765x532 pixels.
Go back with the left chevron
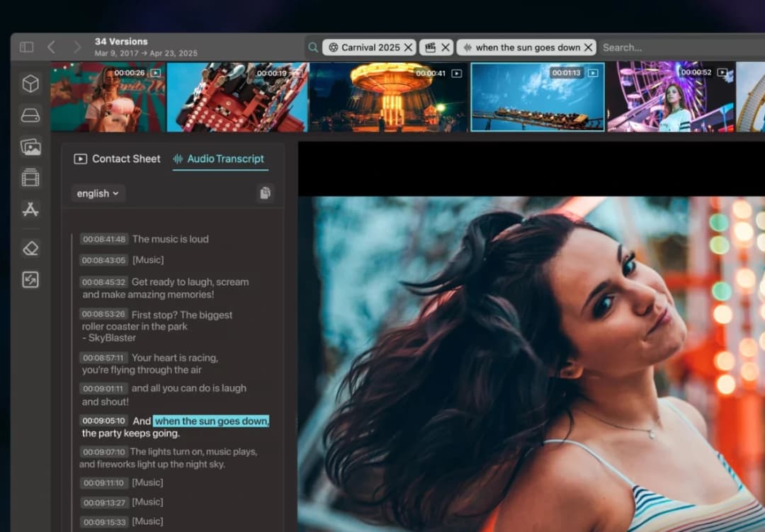(52, 47)
